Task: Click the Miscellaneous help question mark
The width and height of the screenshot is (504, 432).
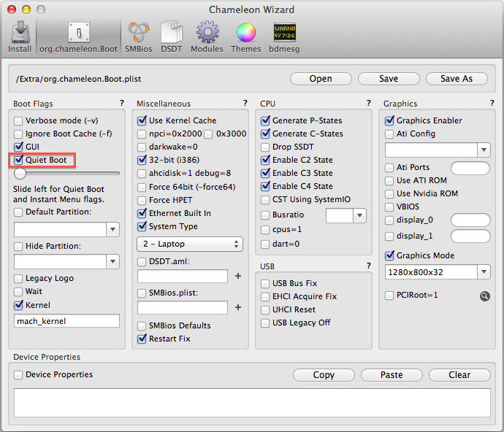Action: coord(245,103)
